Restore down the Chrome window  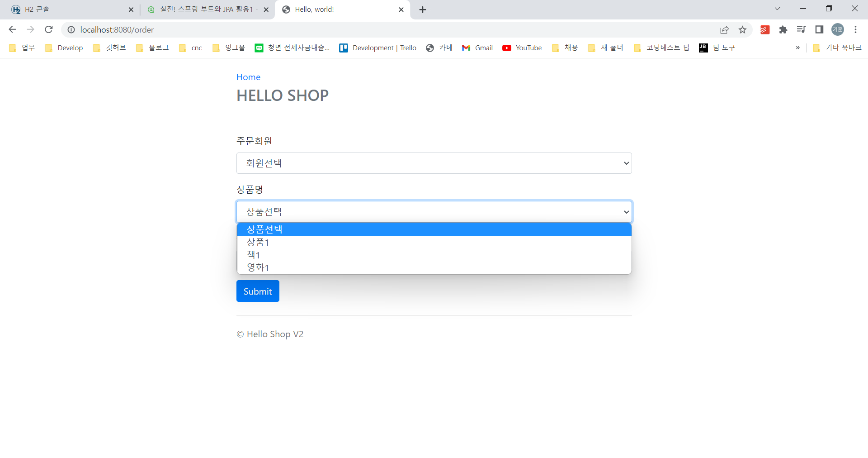(x=829, y=9)
